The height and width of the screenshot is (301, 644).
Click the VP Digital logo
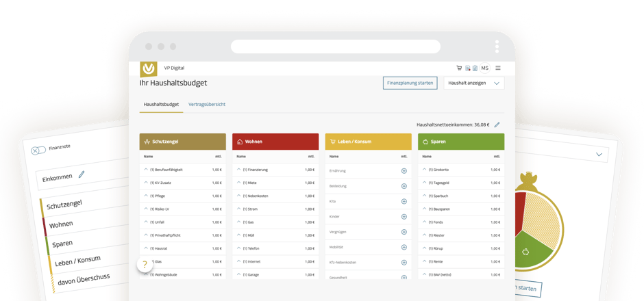[148, 69]
